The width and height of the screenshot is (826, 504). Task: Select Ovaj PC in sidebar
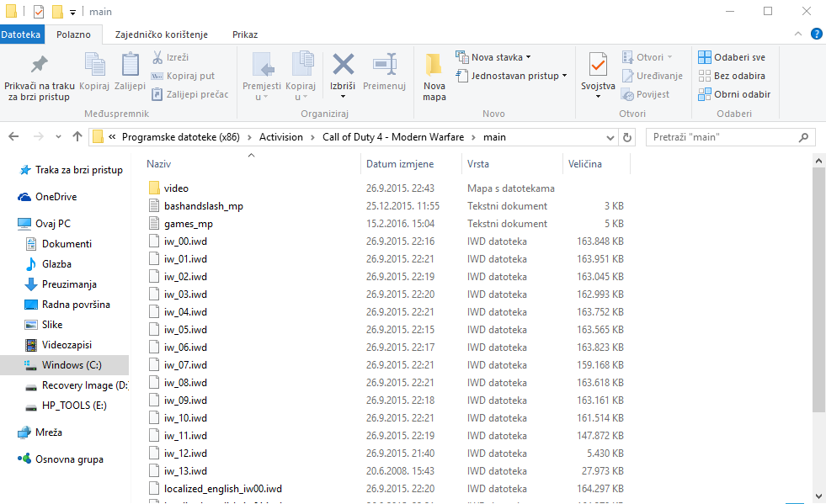pyautogui.click(x=44, y=223)
